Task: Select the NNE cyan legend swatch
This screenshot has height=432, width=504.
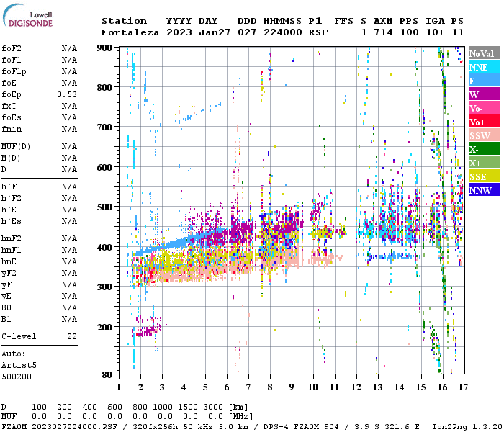Action: 484,67
